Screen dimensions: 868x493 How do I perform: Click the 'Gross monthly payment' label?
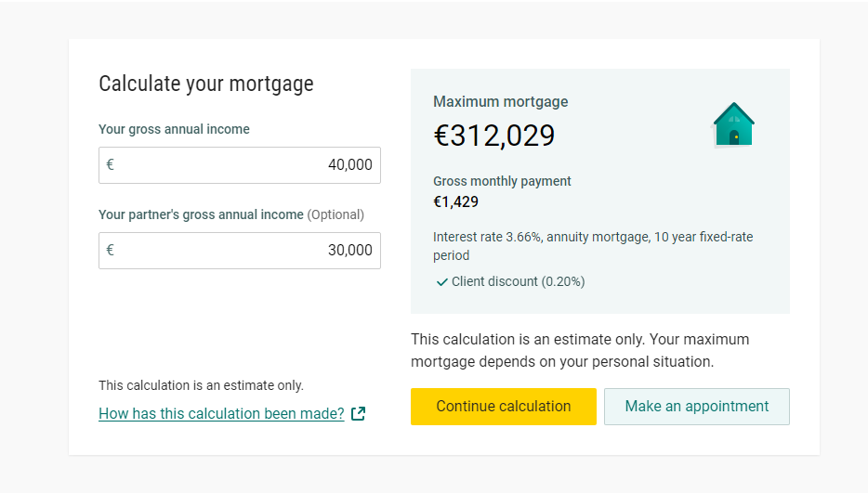pyautogui.click(x=502, y=181)
